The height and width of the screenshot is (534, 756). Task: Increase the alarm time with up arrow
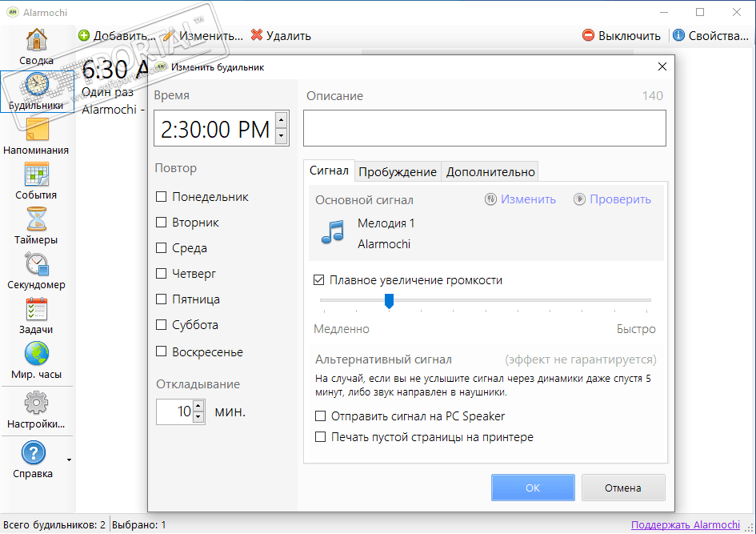(281, 121)
